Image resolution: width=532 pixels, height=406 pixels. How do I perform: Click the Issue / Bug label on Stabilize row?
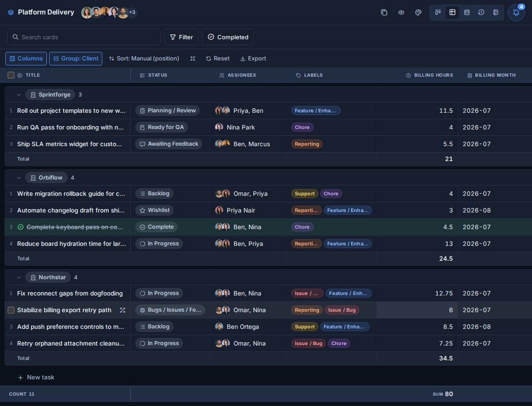342,310
